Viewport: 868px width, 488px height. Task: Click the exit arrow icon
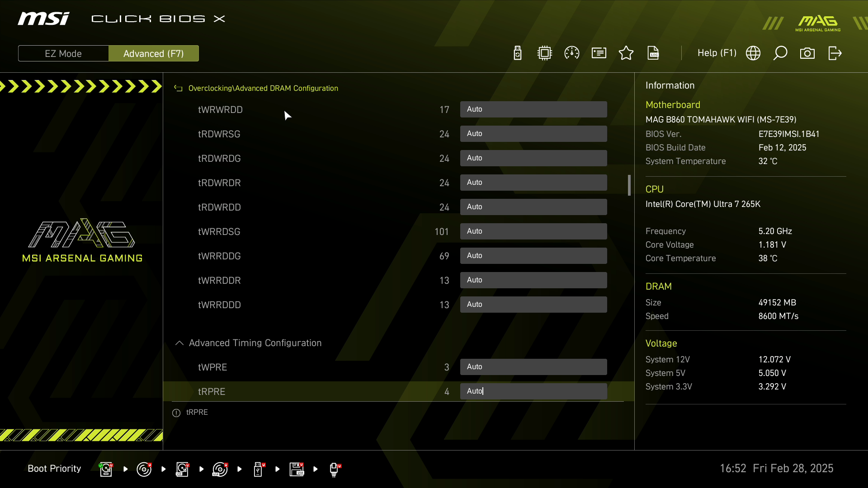(835, 53)
